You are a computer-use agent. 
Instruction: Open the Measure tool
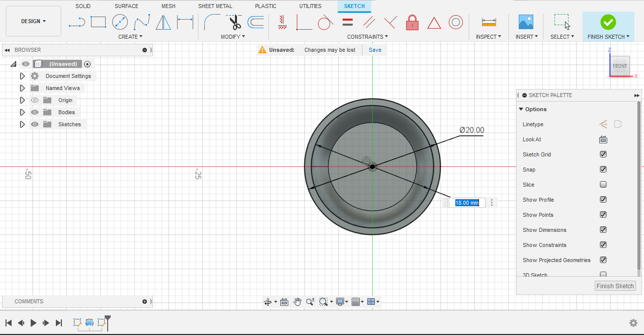point(489,22)
